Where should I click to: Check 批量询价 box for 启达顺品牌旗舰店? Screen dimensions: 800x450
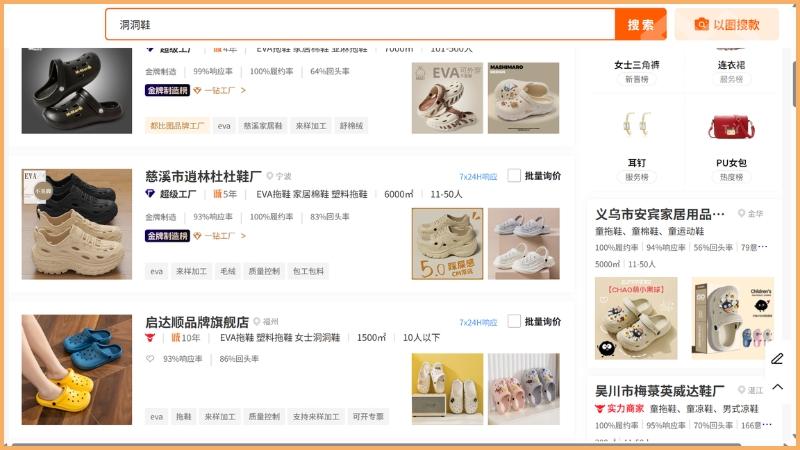click(514, 321)
